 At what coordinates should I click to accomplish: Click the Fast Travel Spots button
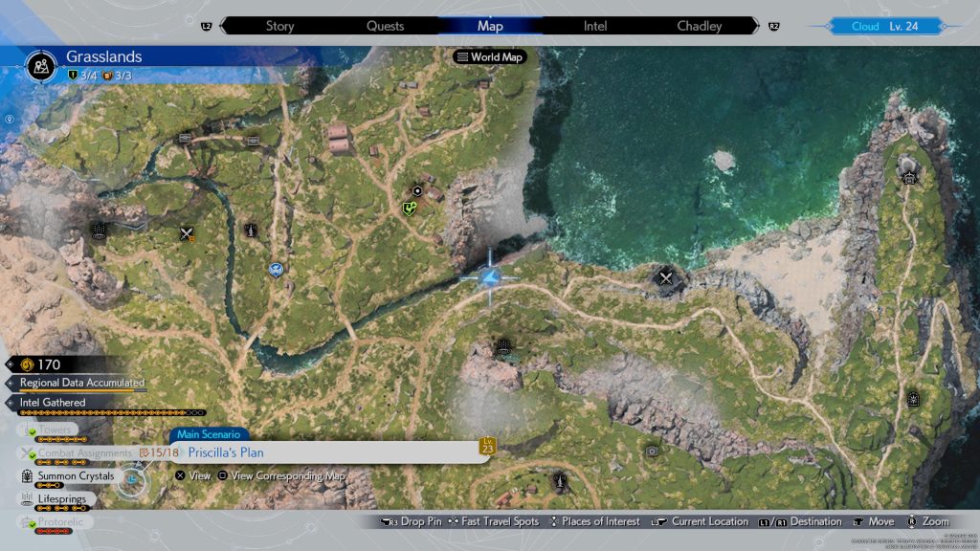[494, 521]
